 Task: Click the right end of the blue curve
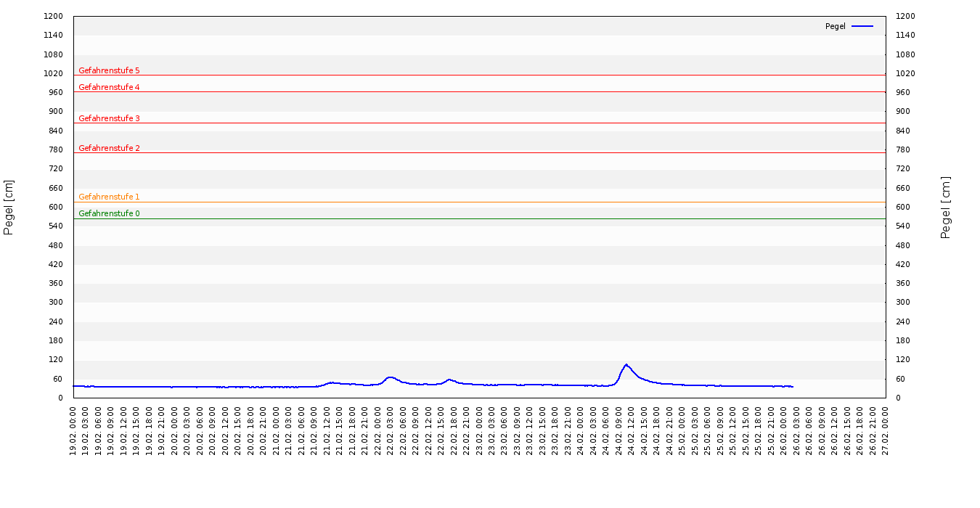pos(793,387)
